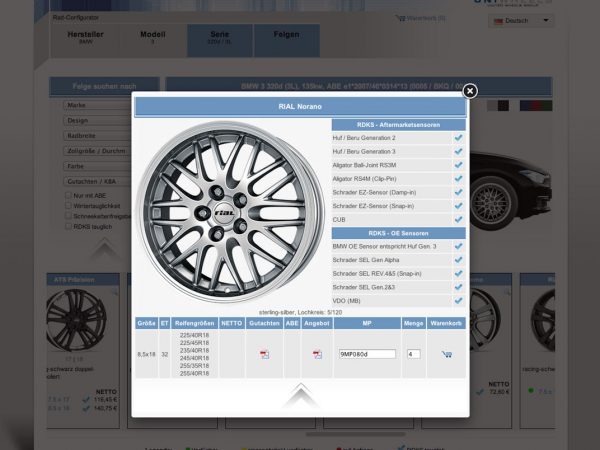Screen dimensions: 600x450
Task: Click the Größe column header
Action: tap(147, 323)
